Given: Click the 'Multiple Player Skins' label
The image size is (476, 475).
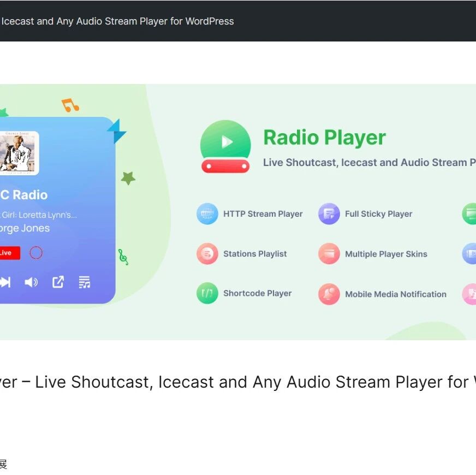Looking at the screenshot, I should click(x=386, y=254).
